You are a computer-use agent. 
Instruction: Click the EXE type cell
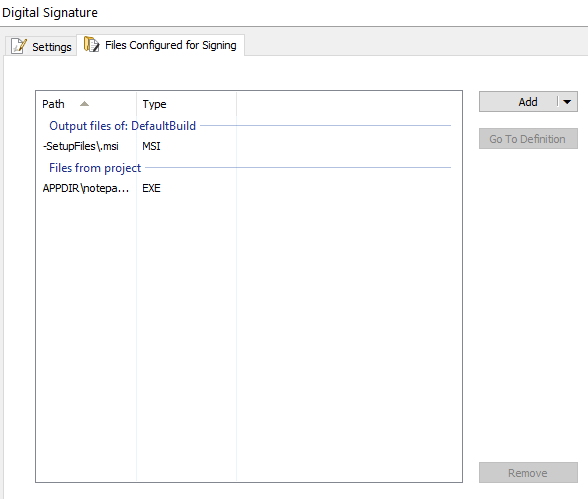pos(151,188)
